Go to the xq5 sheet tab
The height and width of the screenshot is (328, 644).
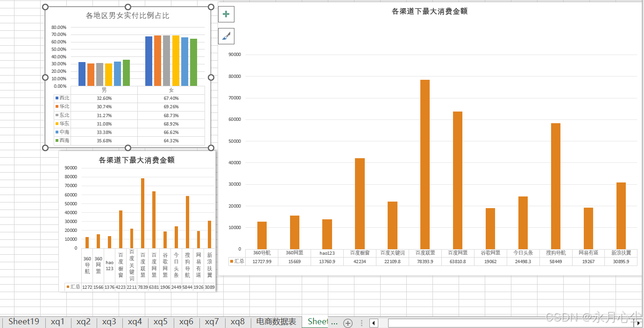[x=161, y=321]
